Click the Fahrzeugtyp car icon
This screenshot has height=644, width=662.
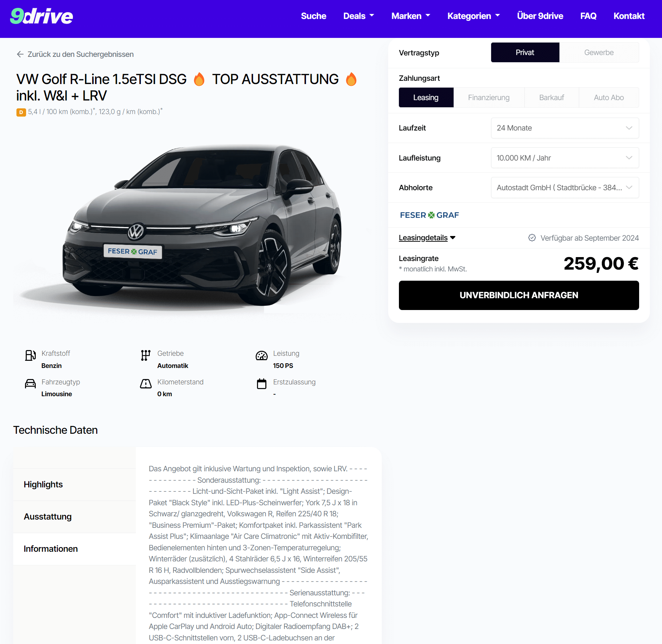30,384
